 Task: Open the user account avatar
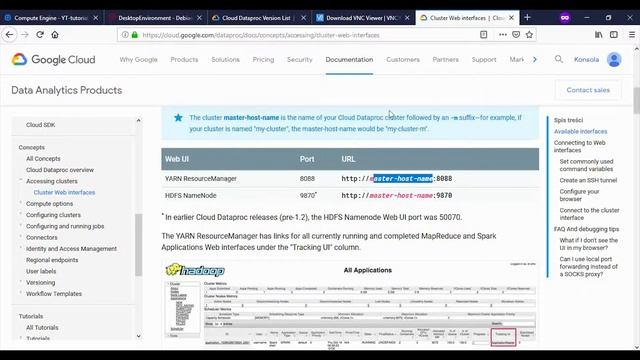[x=614, y=60]
